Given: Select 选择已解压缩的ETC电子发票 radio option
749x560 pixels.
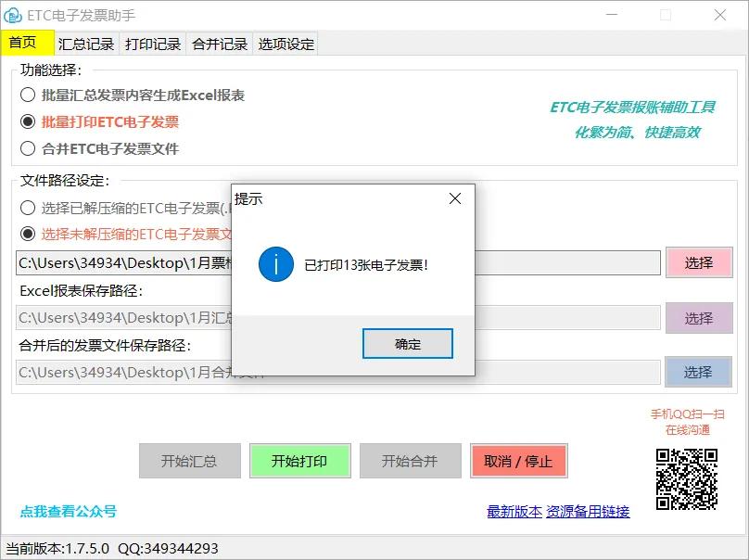Looking at the screenshot, I should click(126, 208).
